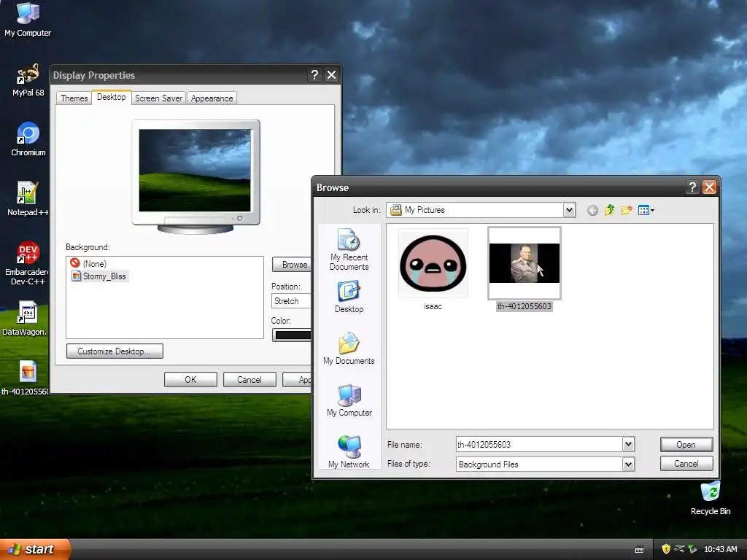Viewport: 747px width, 560px height.
Task: Click the Display Properties help question mark
Action: point(314,75)
